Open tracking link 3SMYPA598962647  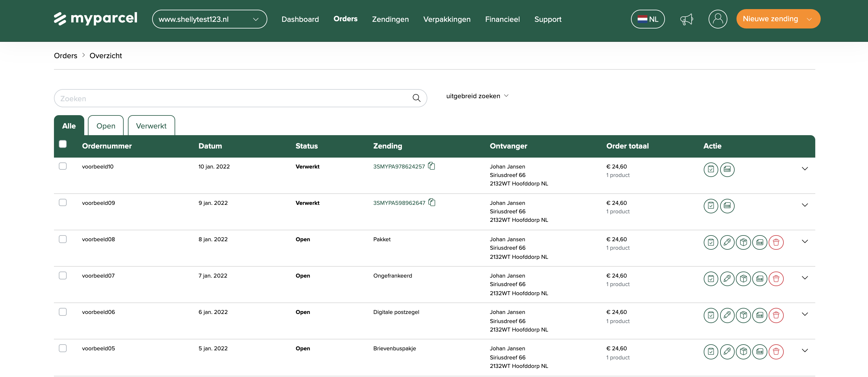point(399,203)
